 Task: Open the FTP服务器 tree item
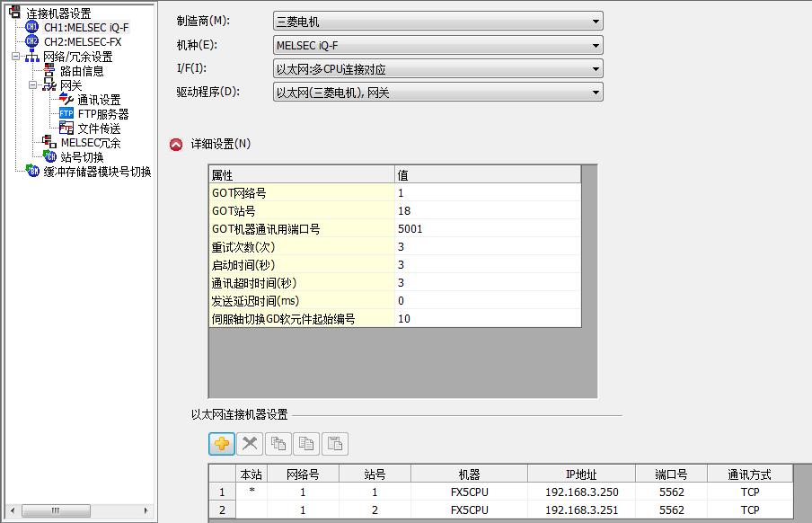(x=102, y=114)
